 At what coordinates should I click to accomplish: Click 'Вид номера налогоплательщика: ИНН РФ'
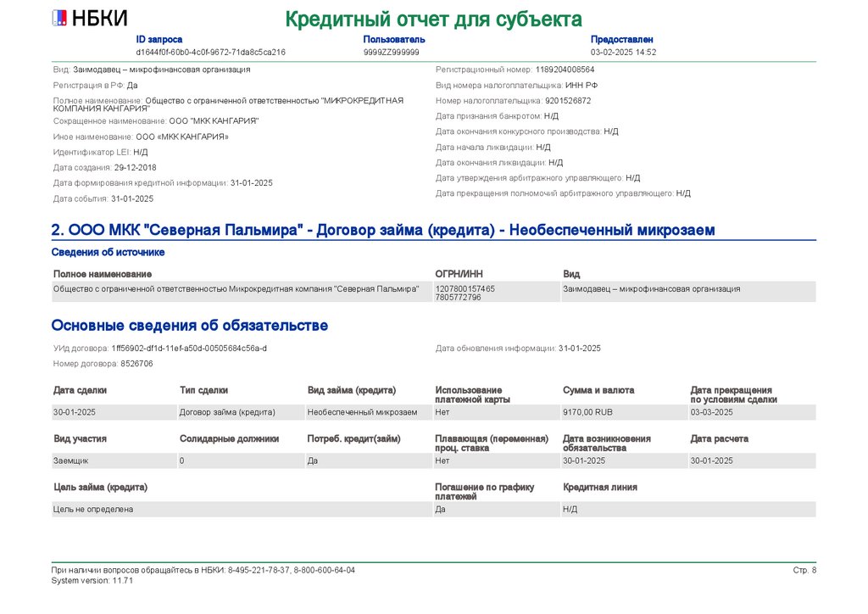click(x=516, y=86)
